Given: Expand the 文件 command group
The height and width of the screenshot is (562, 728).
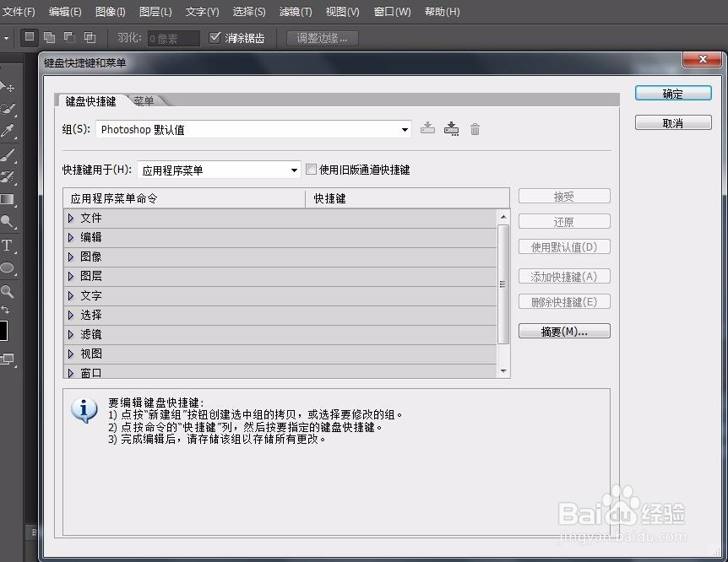Looking at the screenshot, I should click(x=71, y=218).
